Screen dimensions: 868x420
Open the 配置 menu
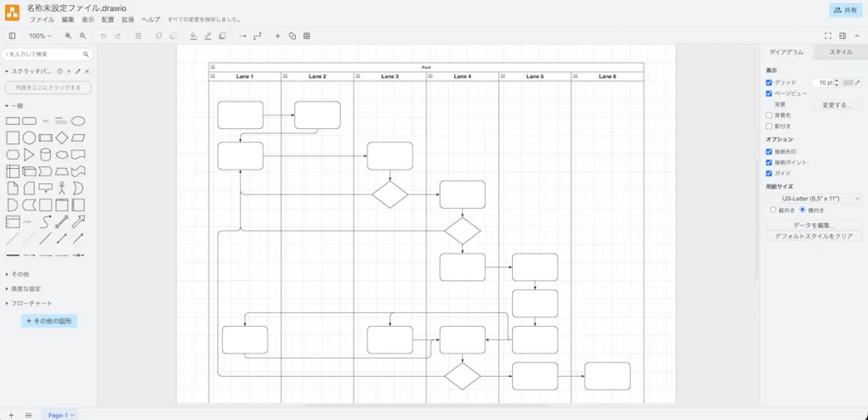(108, 20)
